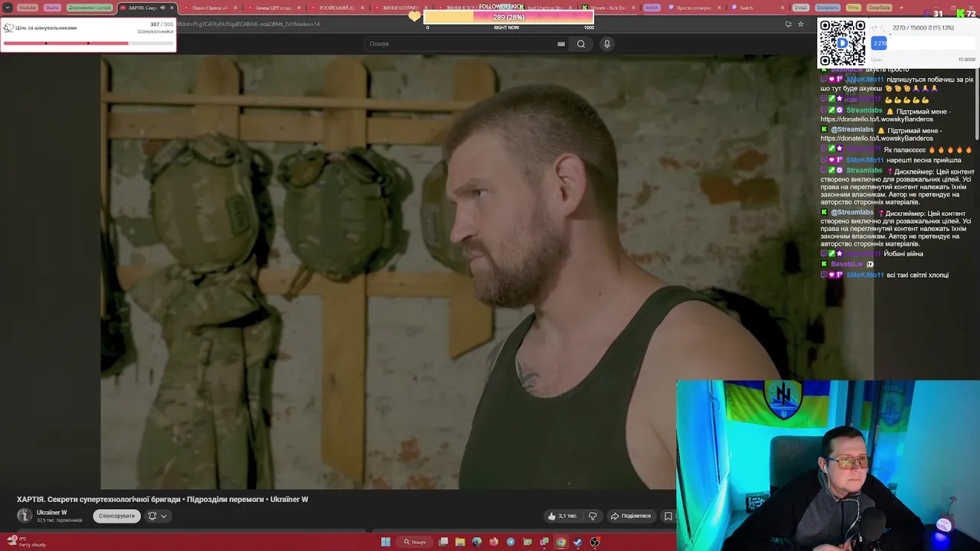This screenshot has width=980, height=551.
Task: Click the donation QR code
Action: pos(843,43)
